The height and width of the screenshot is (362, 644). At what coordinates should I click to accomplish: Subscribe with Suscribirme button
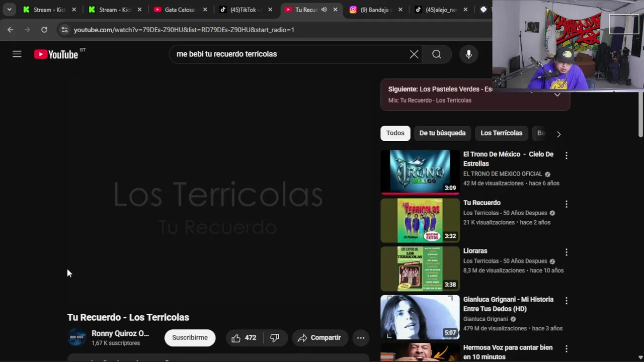pos(190,338)
